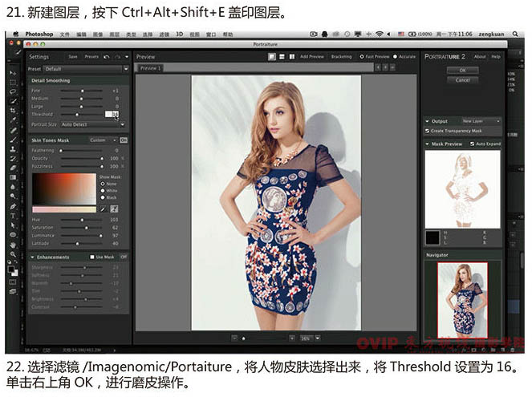Click the Threshold value input field
This screenshot has height=397, width=532.
(112, 114)
